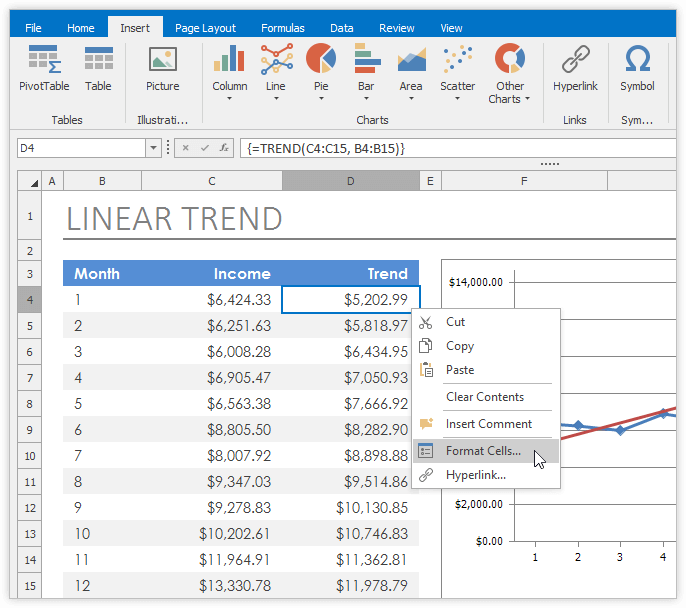Insert a Picture illustration
Viewport: 686px width, 608px height.
coord(162,69)
